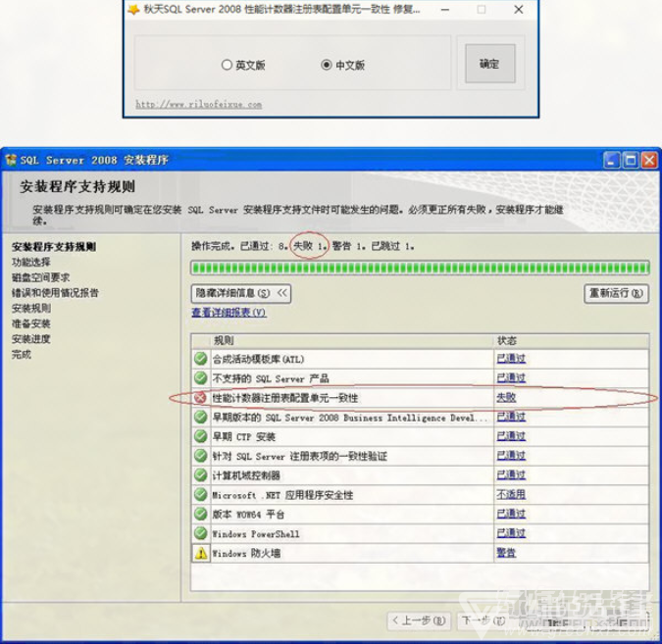Select 磁盘空间要求 step in sidebar
The image size is (662, 644).
point(40,277)
